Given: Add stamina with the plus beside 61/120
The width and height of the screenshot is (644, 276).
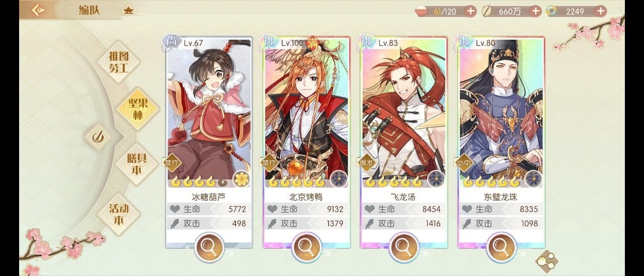Looking at the screenshot, I should coord(470,11).
